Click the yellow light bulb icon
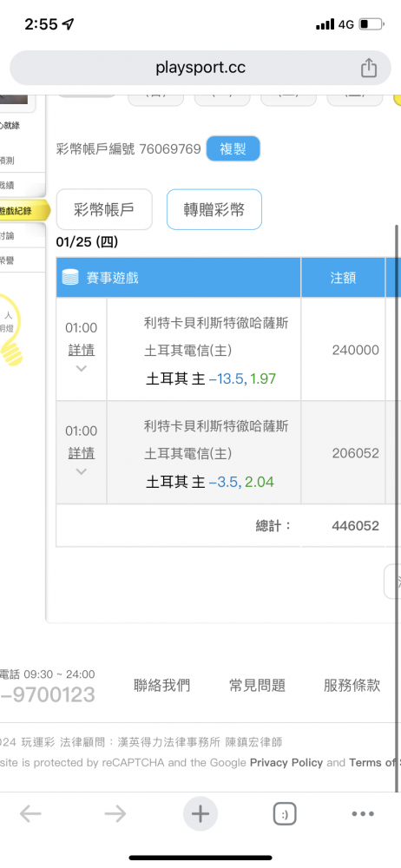Viewport: 401px width, 868px height. tap(10, 326)
